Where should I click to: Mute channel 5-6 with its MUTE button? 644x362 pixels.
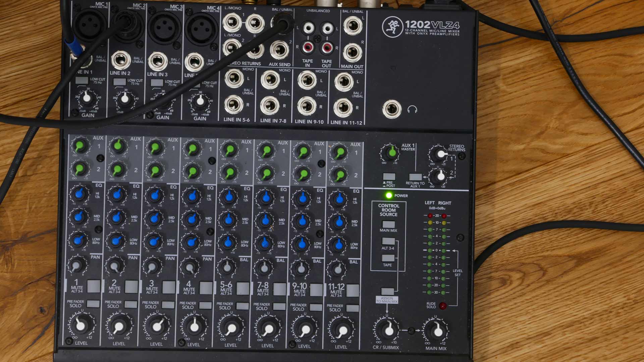(243, 288)
